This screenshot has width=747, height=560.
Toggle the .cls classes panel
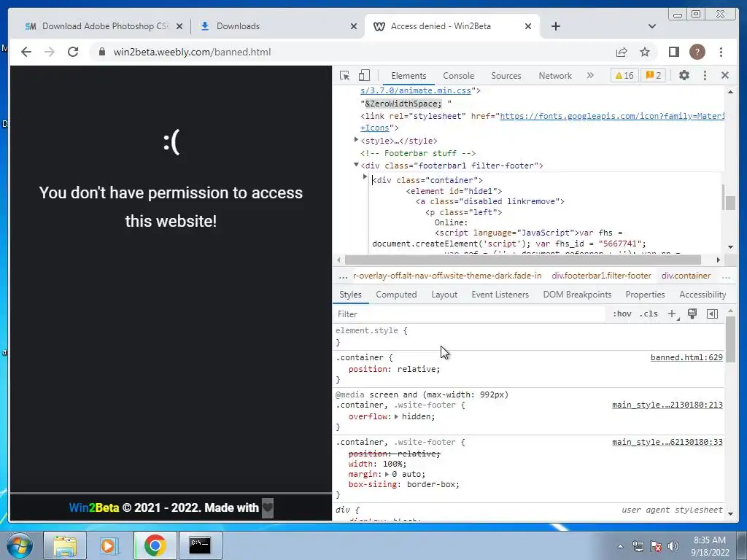pyautogui.click(x=649, y=314)
